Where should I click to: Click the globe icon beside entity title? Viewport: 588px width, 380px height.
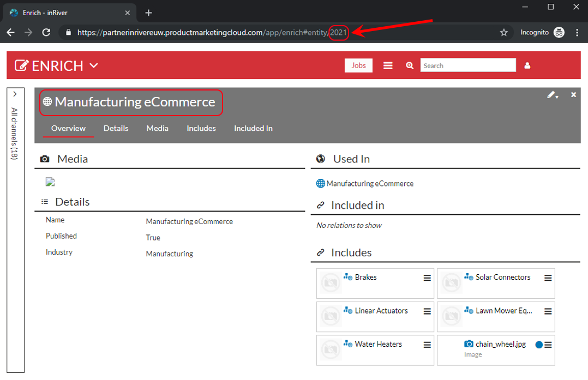click(47, 101)
